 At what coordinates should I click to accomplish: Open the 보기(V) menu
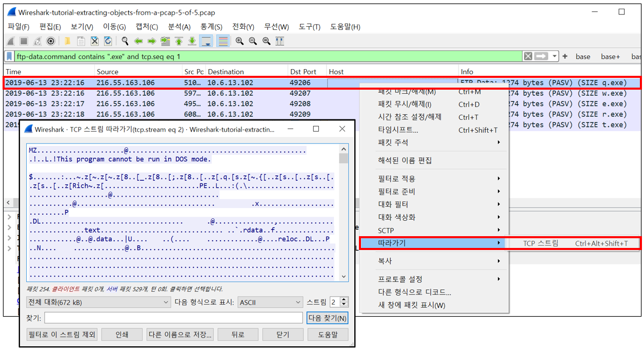pos(82,27)
